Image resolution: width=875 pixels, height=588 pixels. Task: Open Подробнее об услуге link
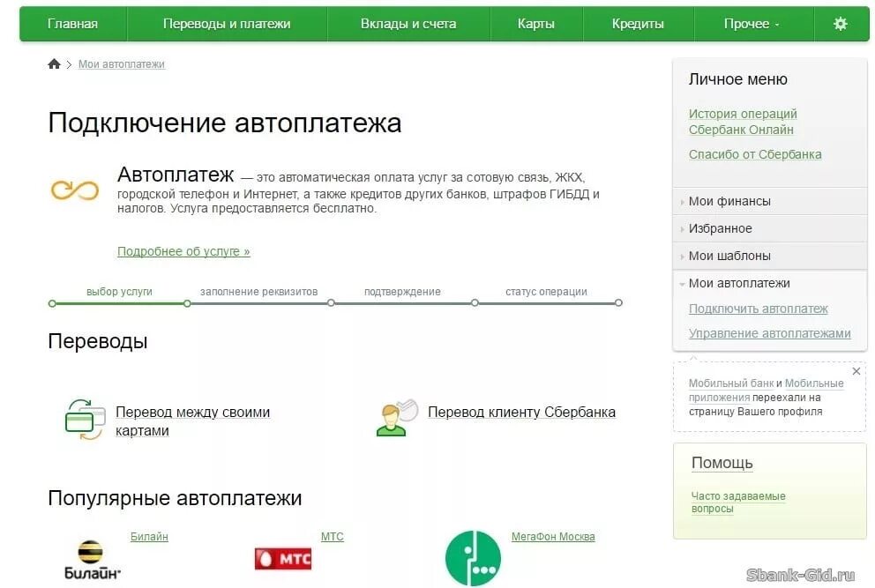coord(183,251)
